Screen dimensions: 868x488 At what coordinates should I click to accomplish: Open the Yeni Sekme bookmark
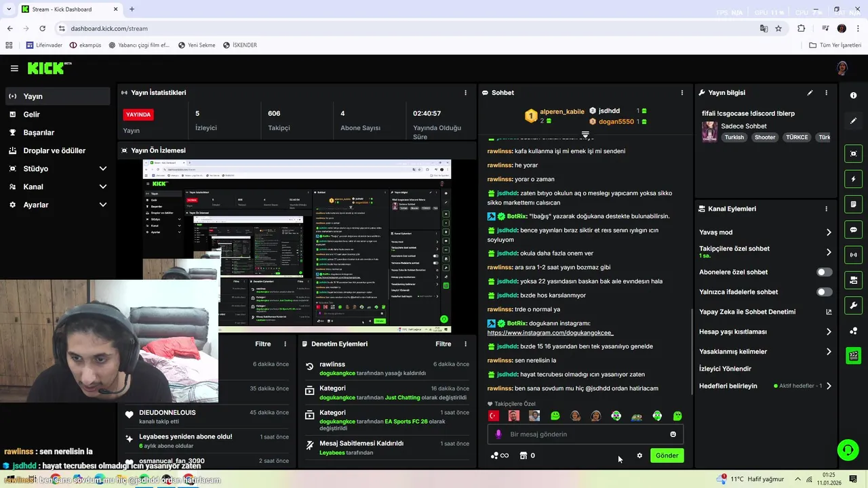click(197, 45)
